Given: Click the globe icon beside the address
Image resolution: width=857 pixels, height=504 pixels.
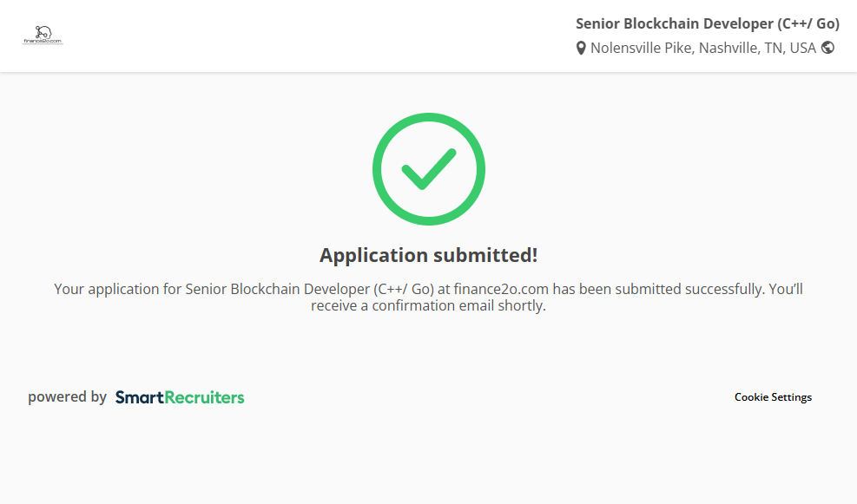Looking at the screenshot, I should [x=827, y=48].
